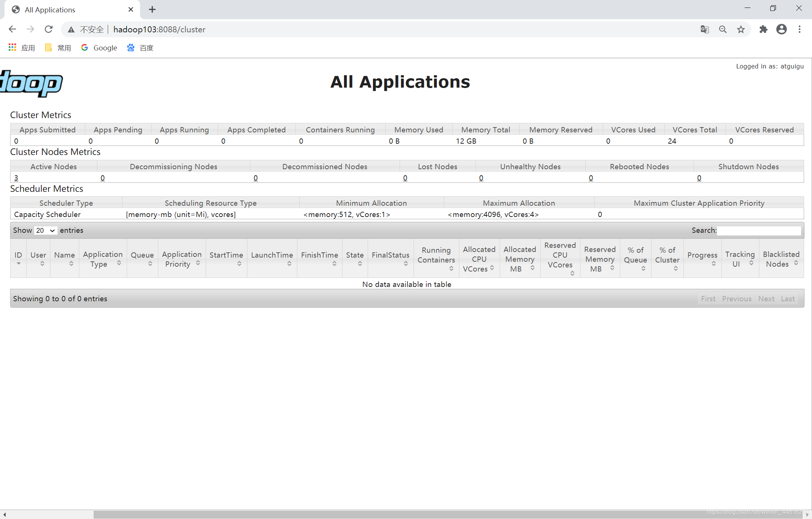Sort table by Progress column
The image size is (812, 519).
pyautogui.click(x=702, y=258)
